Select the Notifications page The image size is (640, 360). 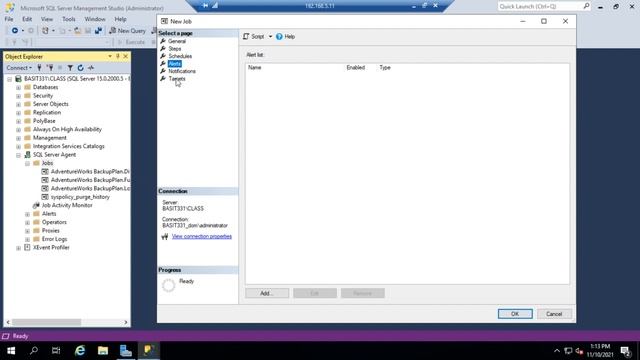pyautogui.click(x=182, y=71)
